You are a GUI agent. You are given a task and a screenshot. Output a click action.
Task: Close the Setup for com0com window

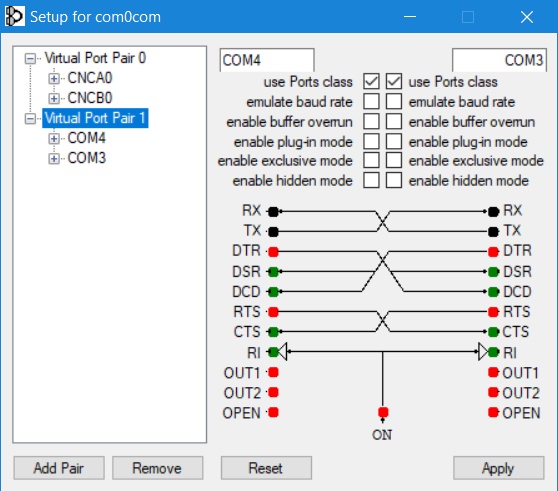527,16
